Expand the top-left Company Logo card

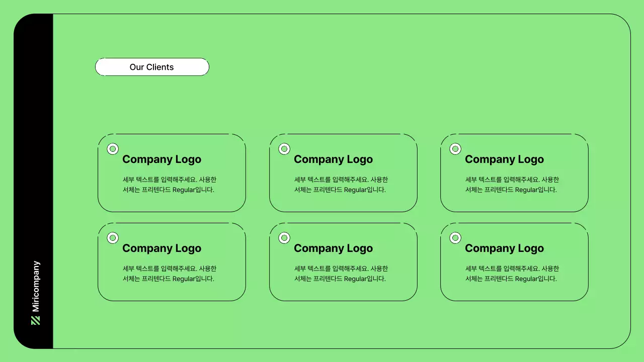pyautogui.click(x=172, y=173)
